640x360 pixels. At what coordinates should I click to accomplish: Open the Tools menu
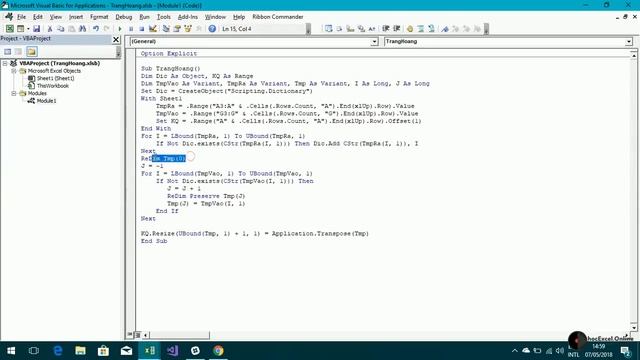pyautogui.click(x=164, y=17)
